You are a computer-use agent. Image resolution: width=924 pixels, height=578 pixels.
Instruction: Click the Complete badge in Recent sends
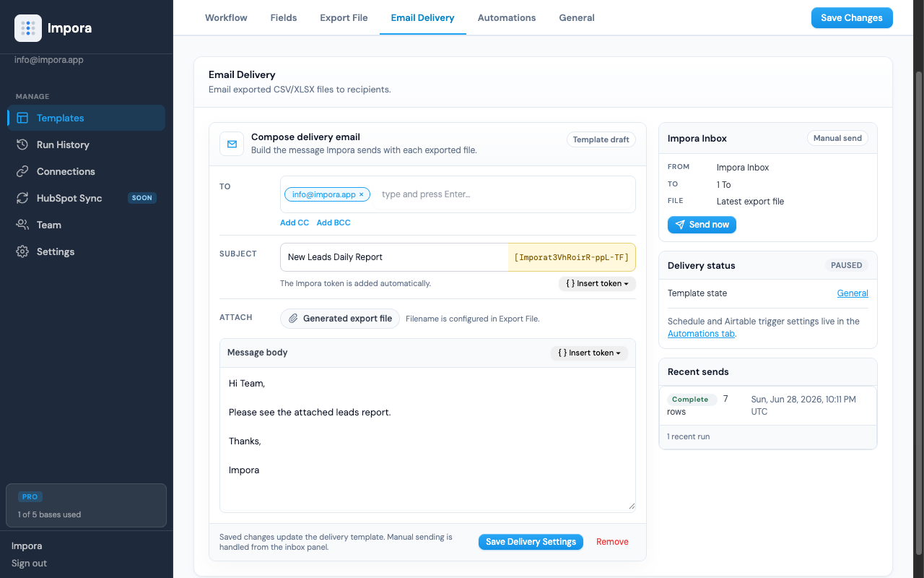[691, 400]
